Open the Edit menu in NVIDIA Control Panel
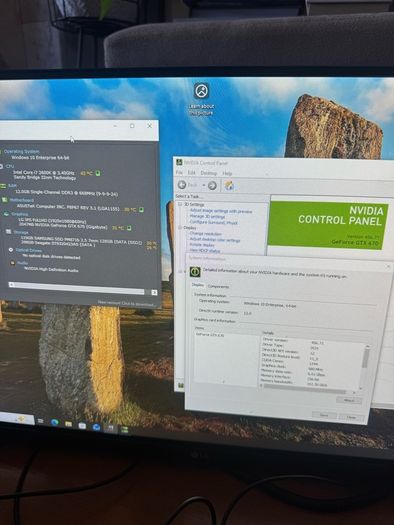This screenshot has height=525, width=394. point(191,173)
